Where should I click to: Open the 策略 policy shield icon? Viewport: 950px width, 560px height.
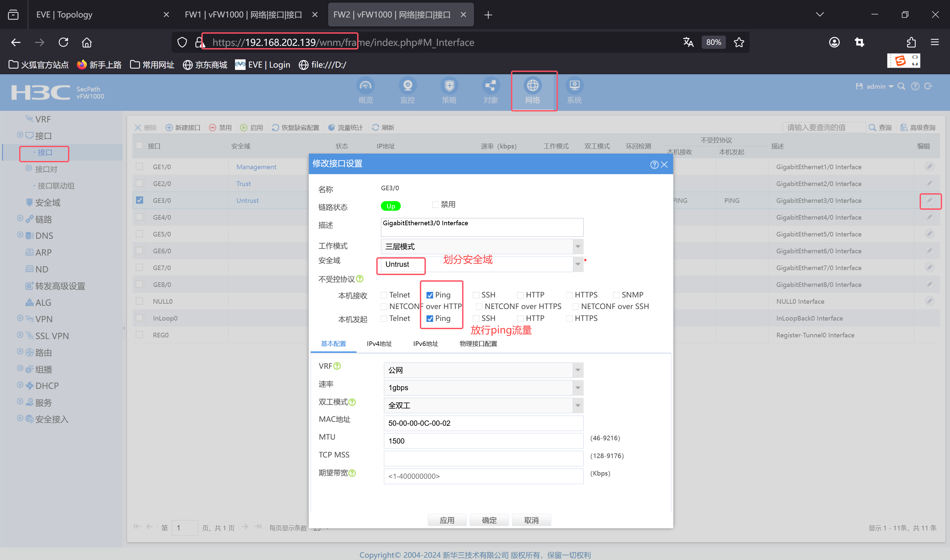pyautogui.click(x=449, y=86)
